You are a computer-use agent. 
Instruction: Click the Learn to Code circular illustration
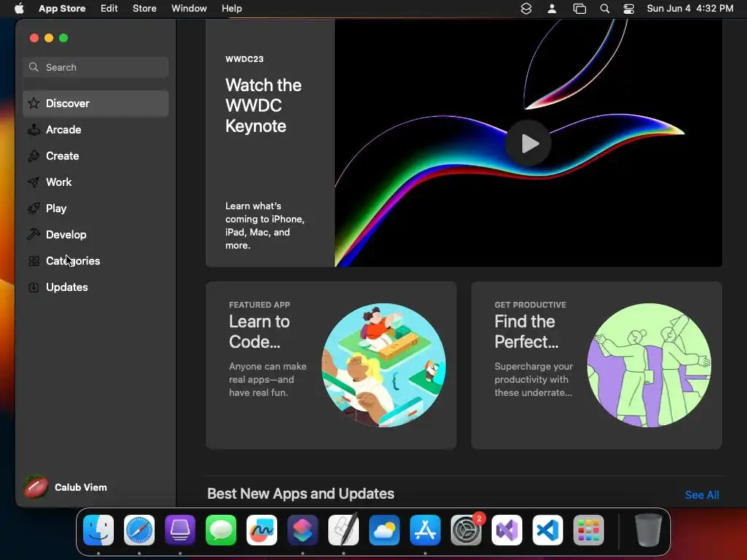[x=384, y=365]
